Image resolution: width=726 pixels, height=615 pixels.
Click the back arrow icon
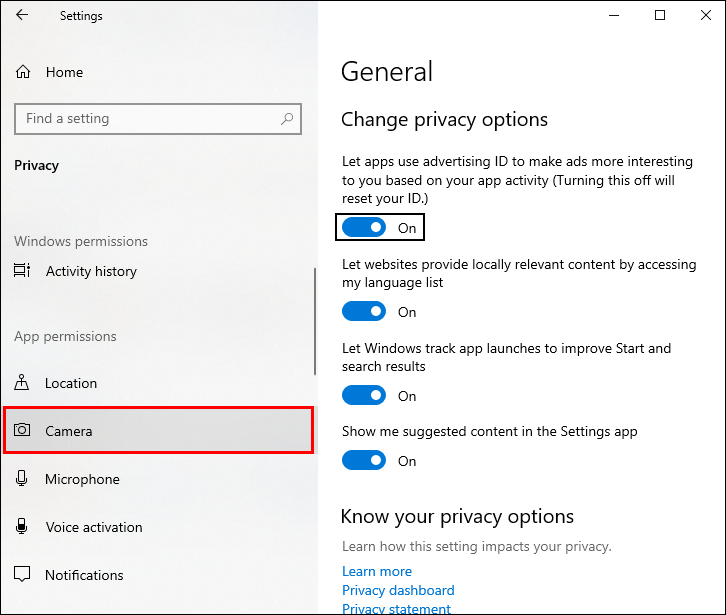coord(22,16)
